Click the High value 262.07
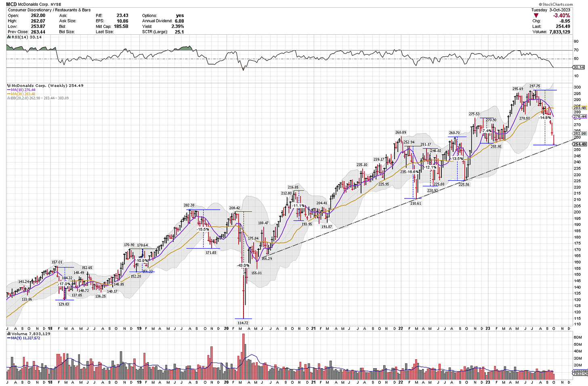Image resolution: width=588 pixels, height=386 pixels. click(x=38, y=21)
